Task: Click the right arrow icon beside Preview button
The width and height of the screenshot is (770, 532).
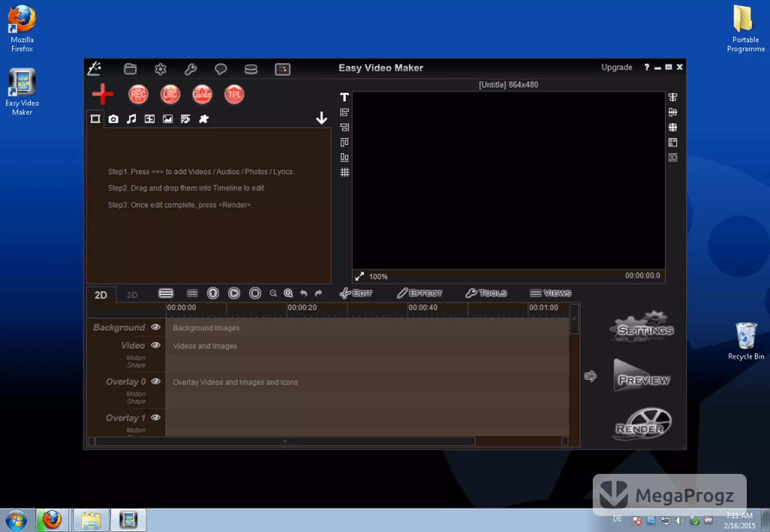Action: [x=590, y=376]
